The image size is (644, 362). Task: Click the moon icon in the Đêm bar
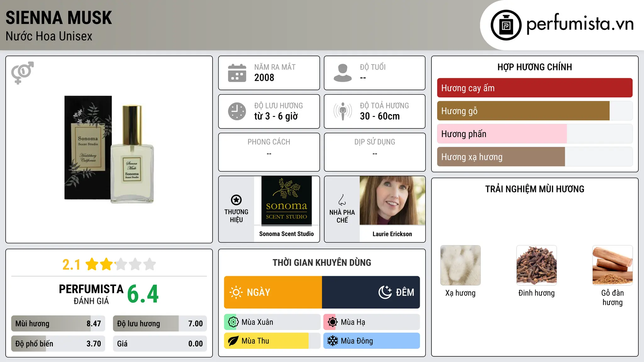[385, 292]
